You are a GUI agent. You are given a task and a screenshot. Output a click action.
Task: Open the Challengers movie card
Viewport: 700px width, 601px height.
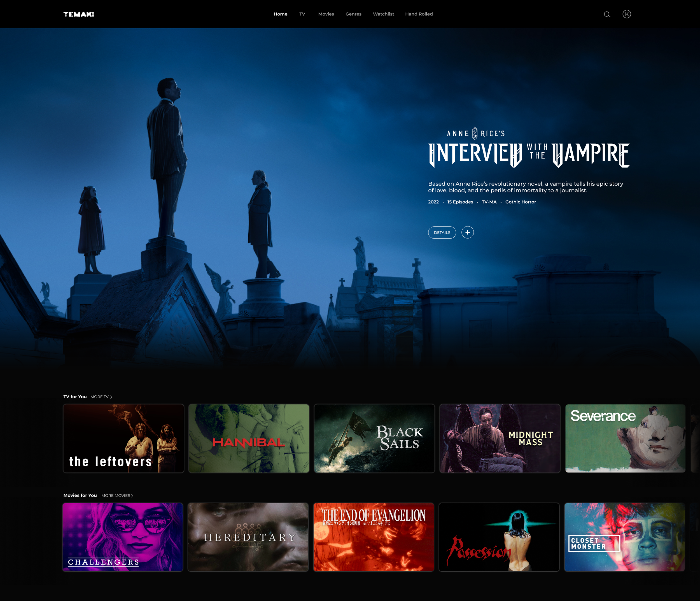pos(123,537)
